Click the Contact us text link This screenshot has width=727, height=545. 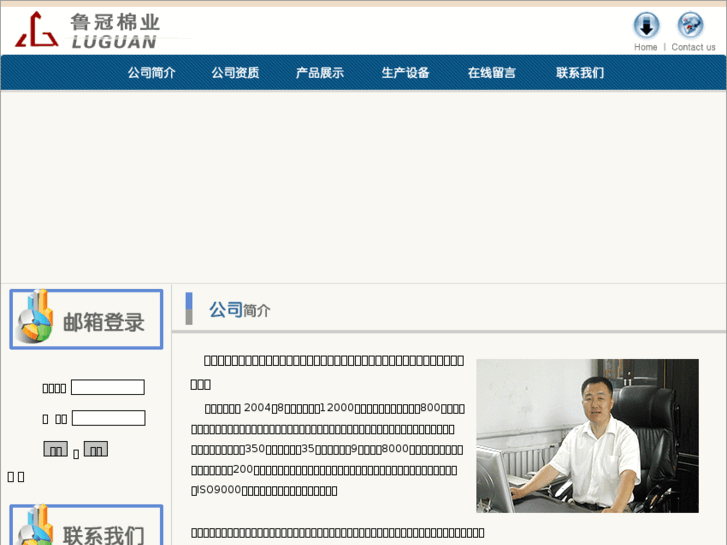(x=693, y=47)
